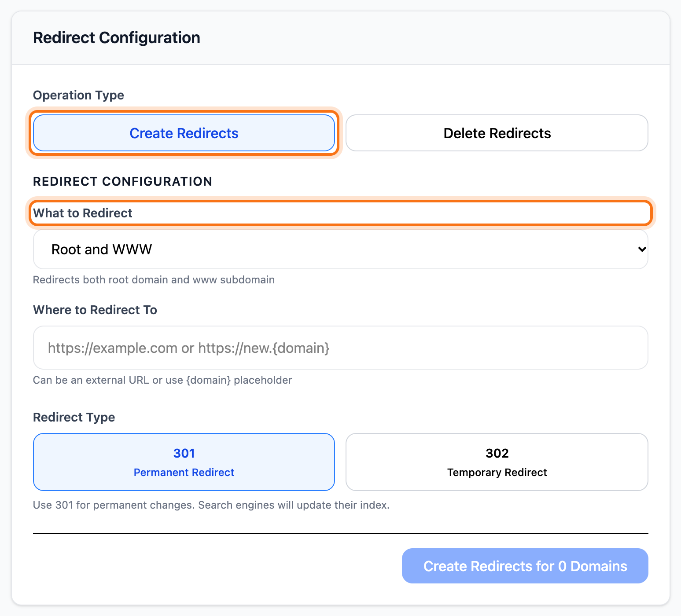Choose 302 Temporary Redirect option
681x616 pixels.
coord(497,462)
